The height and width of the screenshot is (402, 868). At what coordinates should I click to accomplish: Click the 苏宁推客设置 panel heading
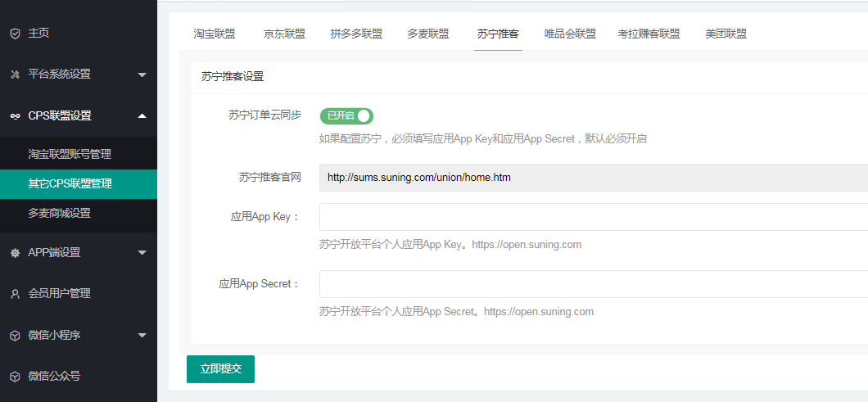233,77
